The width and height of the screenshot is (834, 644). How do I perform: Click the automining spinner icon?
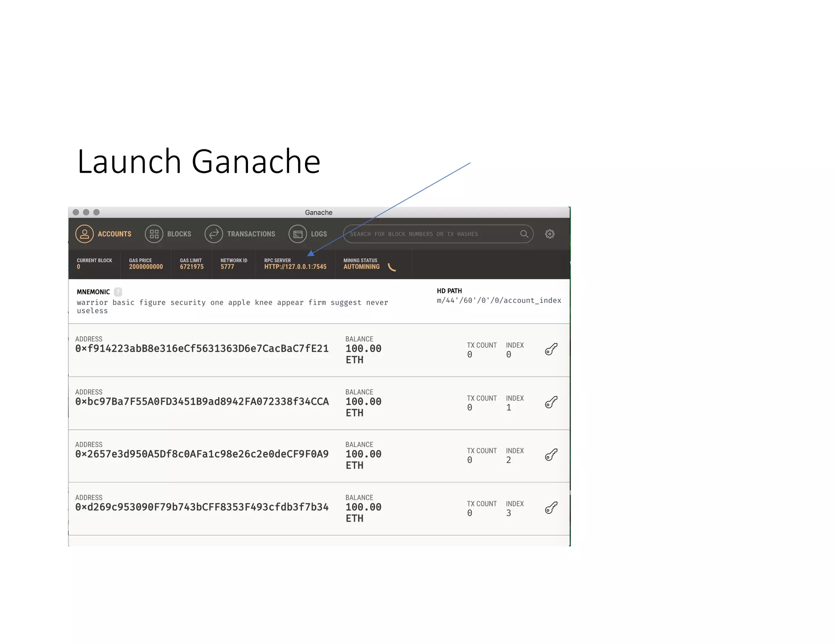392,267
